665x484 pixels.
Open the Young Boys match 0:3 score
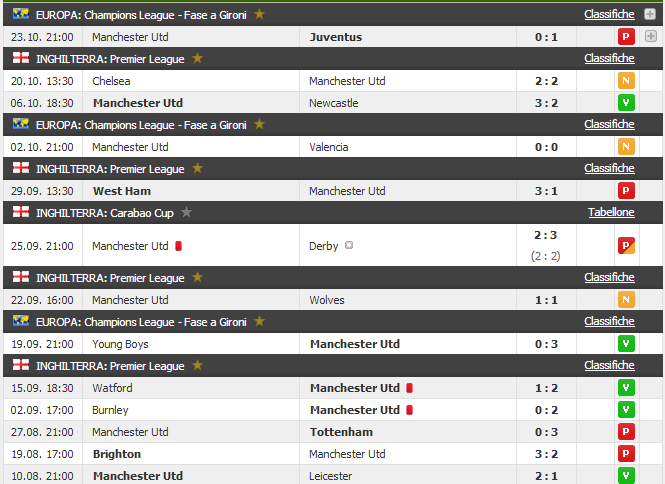pos(546,344)
